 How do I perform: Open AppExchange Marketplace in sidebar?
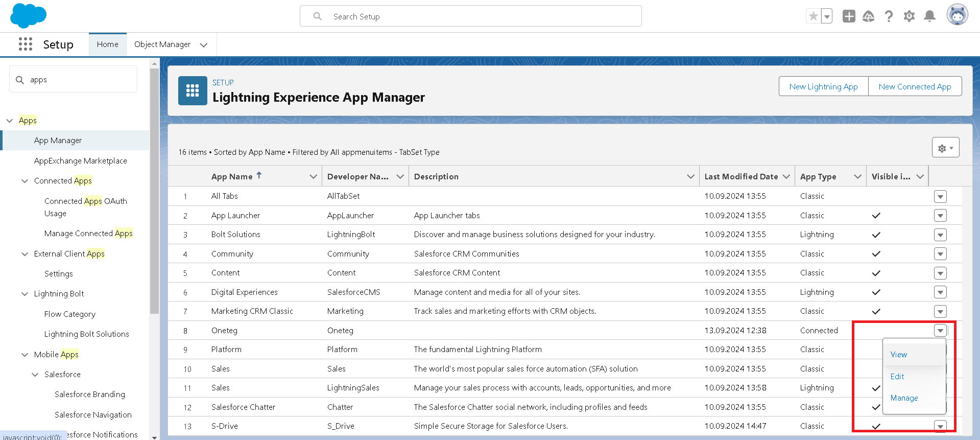pyautogui.click(x=80, y=161)
